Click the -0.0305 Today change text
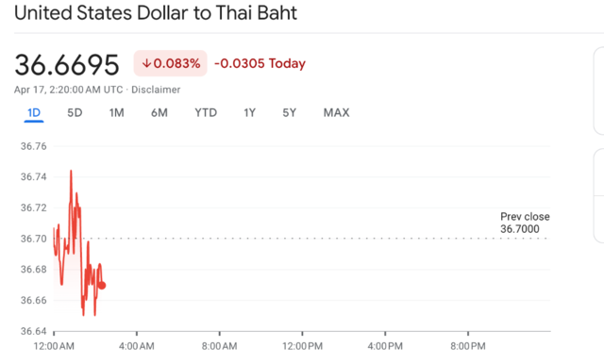Image resolution: width=604 pixels, height=364 pixels. [x=260, y=63]
